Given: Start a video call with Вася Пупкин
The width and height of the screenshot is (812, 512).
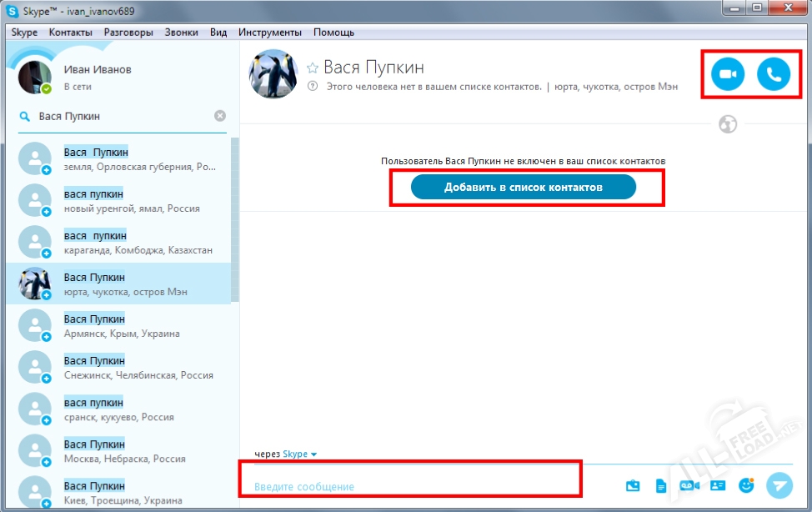Looking at the screenshot, I should click(x=727, y=75).
